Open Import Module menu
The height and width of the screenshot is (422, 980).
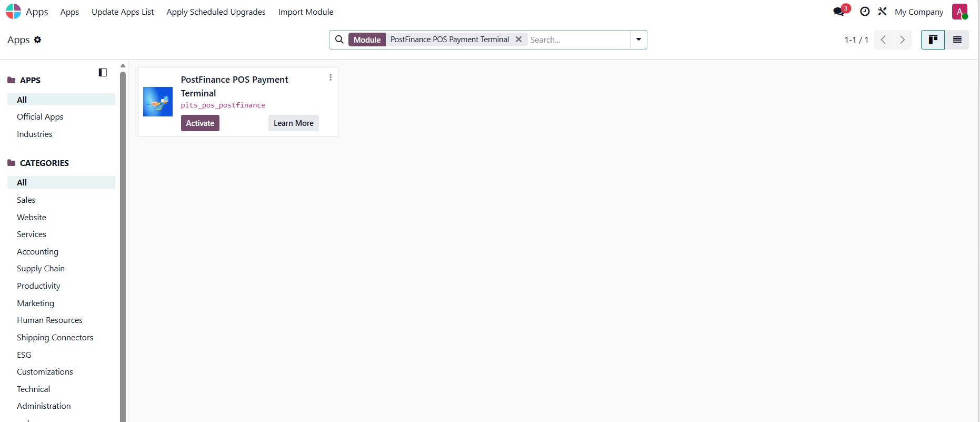click(306, 12)
